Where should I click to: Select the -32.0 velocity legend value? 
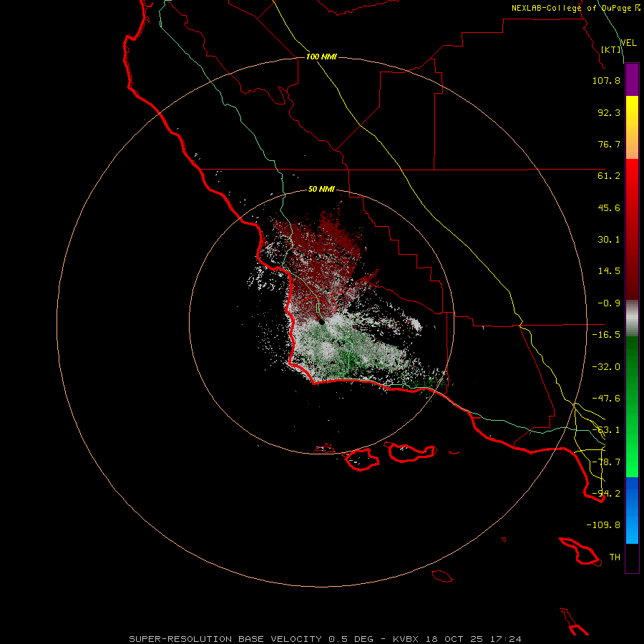click(606, 367)
